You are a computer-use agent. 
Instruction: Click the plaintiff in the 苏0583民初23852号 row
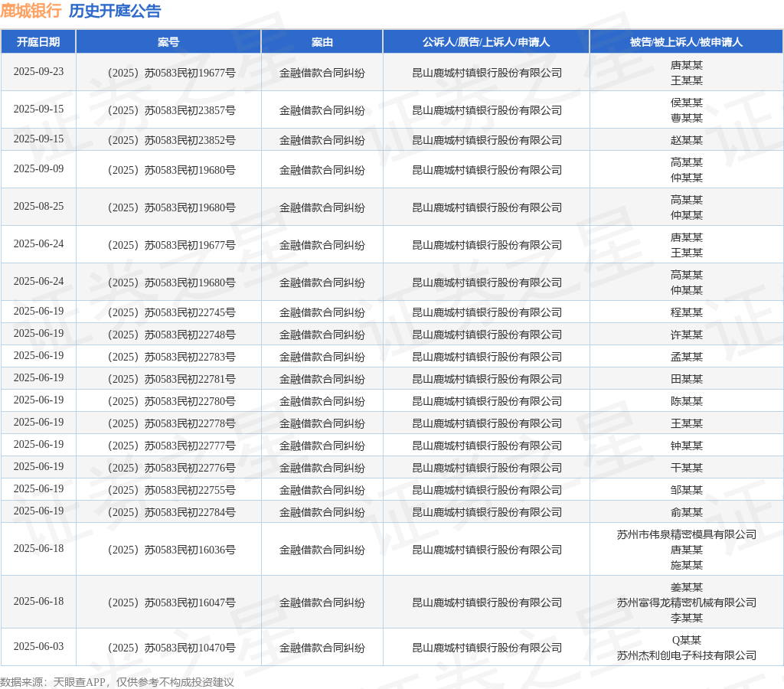pyautogui.click(x=486, y=141)
